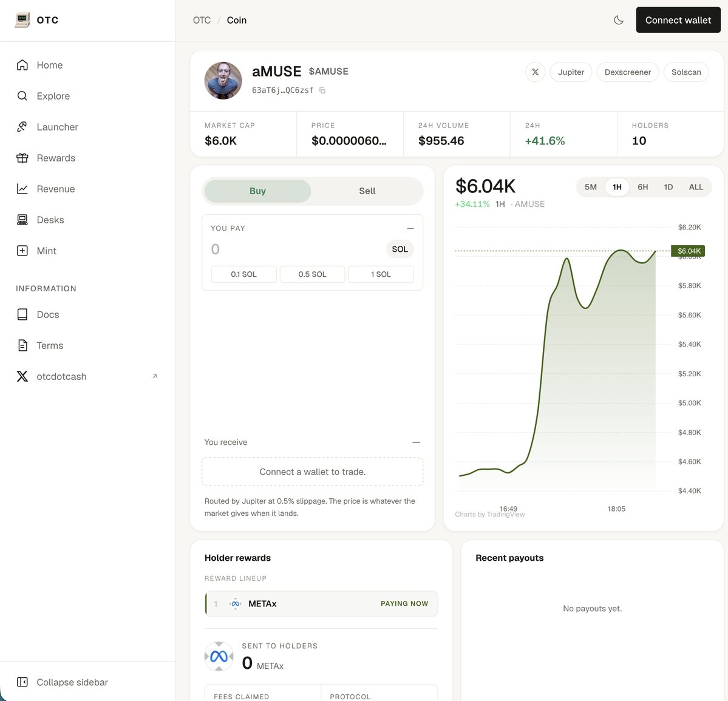Toggle dark mode moon icon
The width and height of the screenshot is (728, 701).
click(619, 20)
